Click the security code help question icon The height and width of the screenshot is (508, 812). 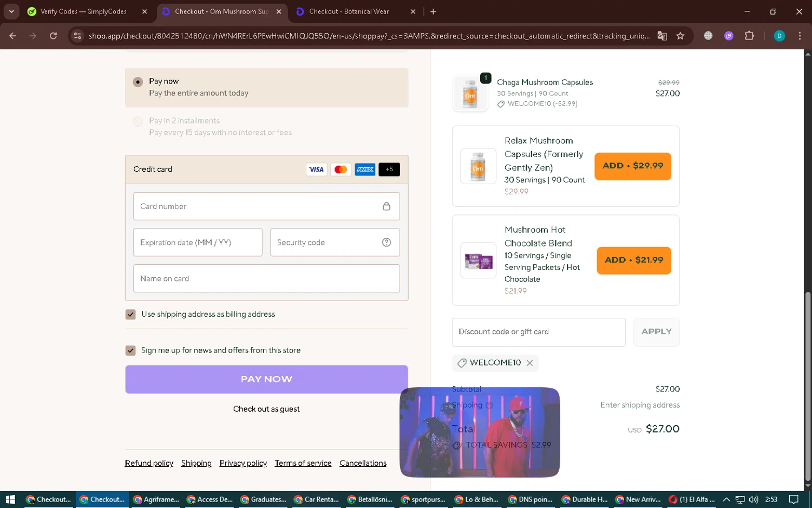[387, 242]
